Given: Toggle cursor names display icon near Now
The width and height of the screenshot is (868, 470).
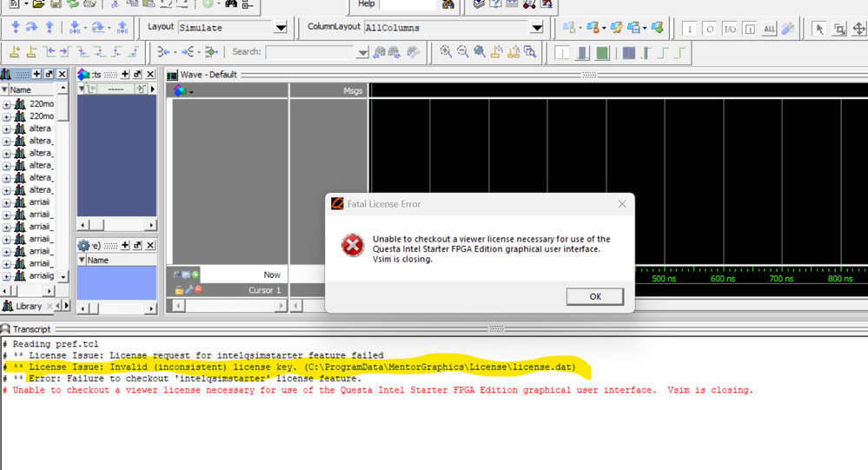Looking at the screenshot, I should (x=176, y=274).
